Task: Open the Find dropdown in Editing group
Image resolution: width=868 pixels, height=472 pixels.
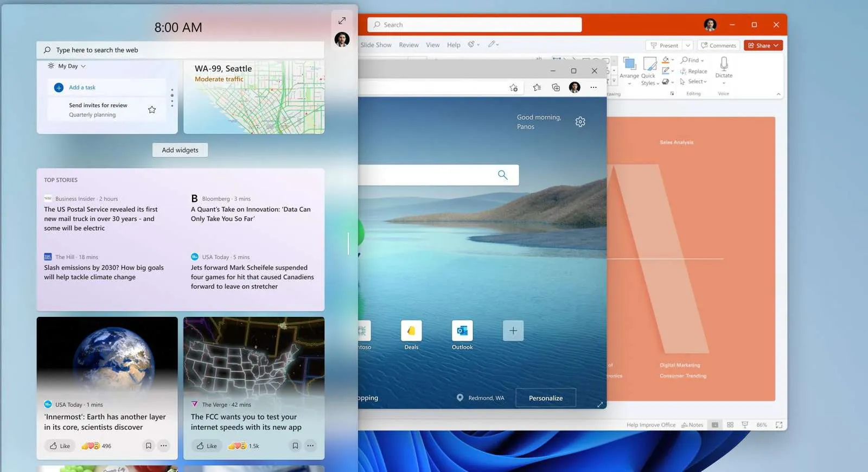Action: 692,60
